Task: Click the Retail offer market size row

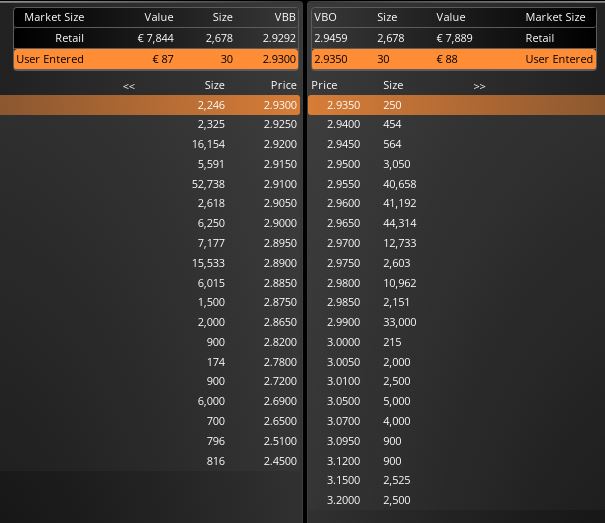Action: pos(454,38)
